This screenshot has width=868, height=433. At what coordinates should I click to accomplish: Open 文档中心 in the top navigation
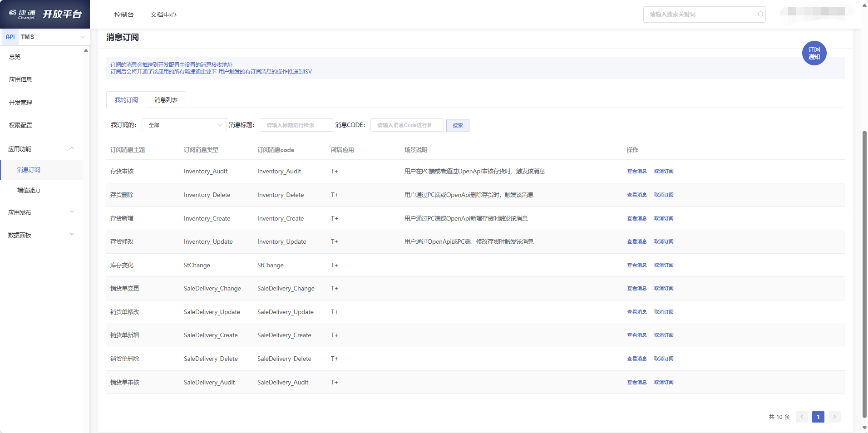click(x=163, y=15)
